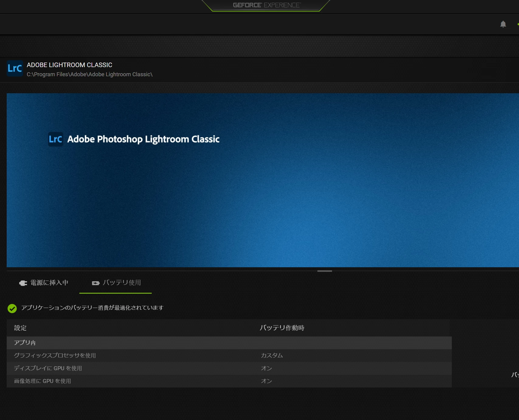The height and width of the screenshot is (420, 519).
Task: Click the battery optimization status message
Action: 92,308
